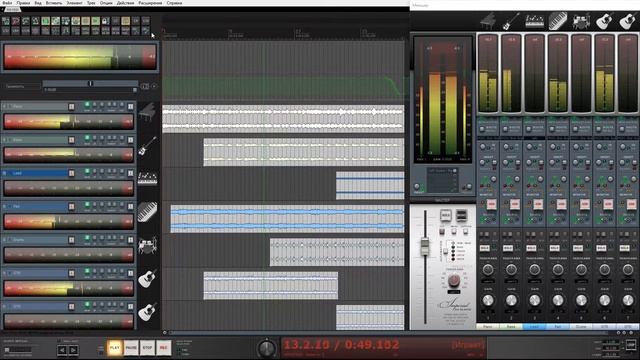Click the grand piano icon of the Piano track
Viewport: 640px width, 360px height.
147,112
